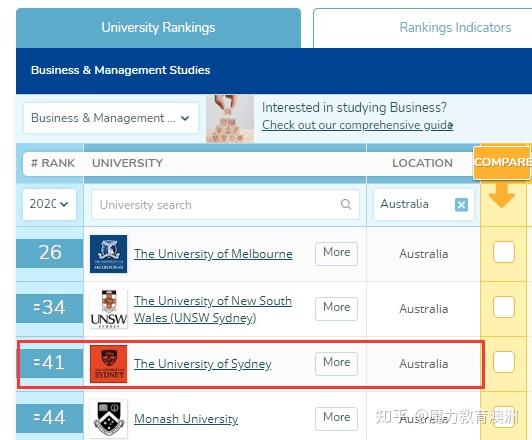
Task: Open the comprehensive guide link
Action: click(358, 125)
